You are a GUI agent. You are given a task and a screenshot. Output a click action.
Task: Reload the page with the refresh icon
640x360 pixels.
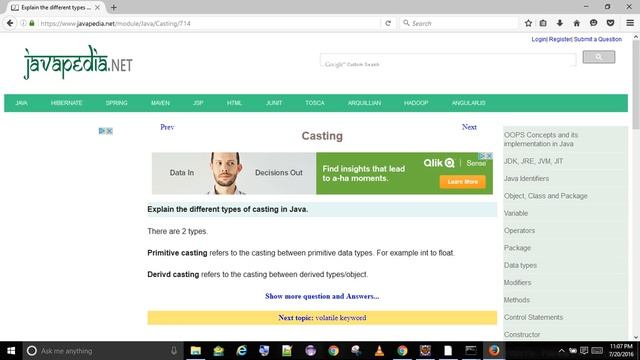tap(388, 23)
